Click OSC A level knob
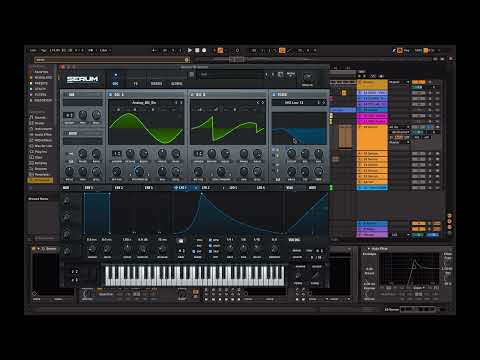Image resolution: width=480 pixels, height=360 pixels. (x=176, y=171)
